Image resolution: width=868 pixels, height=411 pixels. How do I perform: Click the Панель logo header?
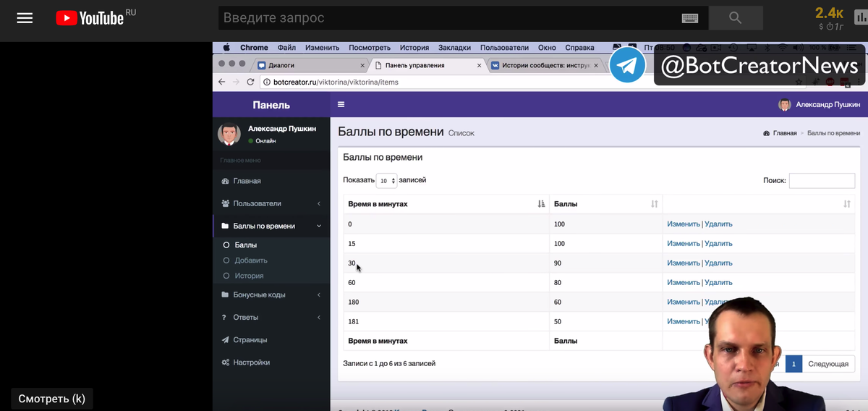pyautogui.click(x=271, y=105)
